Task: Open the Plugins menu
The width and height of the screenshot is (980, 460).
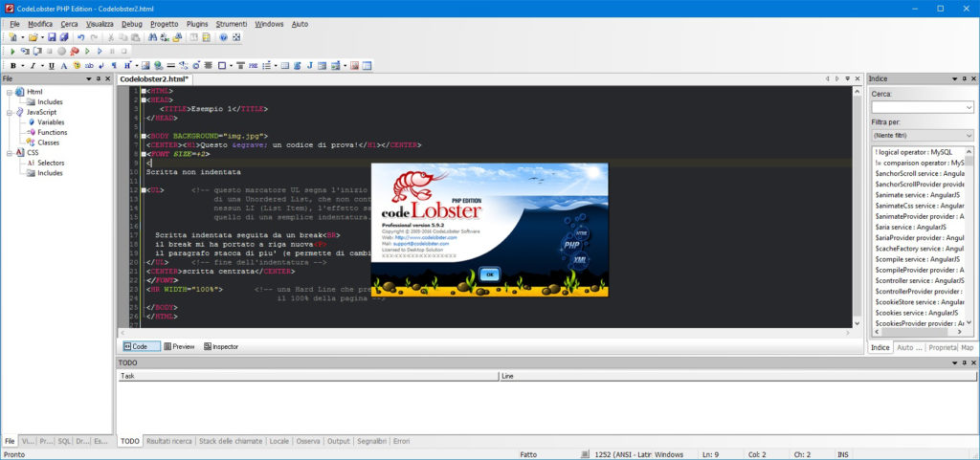Action: pos(196,23)
